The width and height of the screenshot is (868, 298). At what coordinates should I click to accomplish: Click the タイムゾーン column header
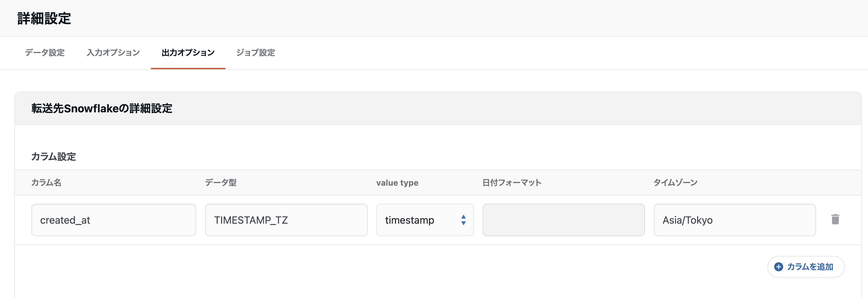[675, 183]
